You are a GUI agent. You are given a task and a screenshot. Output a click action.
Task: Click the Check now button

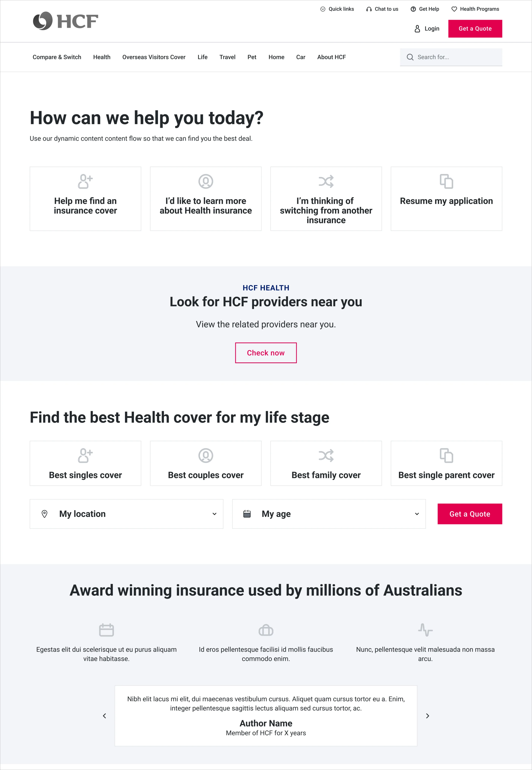tap(266, 353)
